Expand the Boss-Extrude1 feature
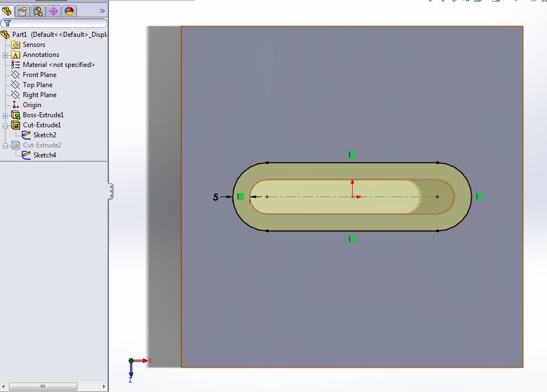 pos(5,114)
